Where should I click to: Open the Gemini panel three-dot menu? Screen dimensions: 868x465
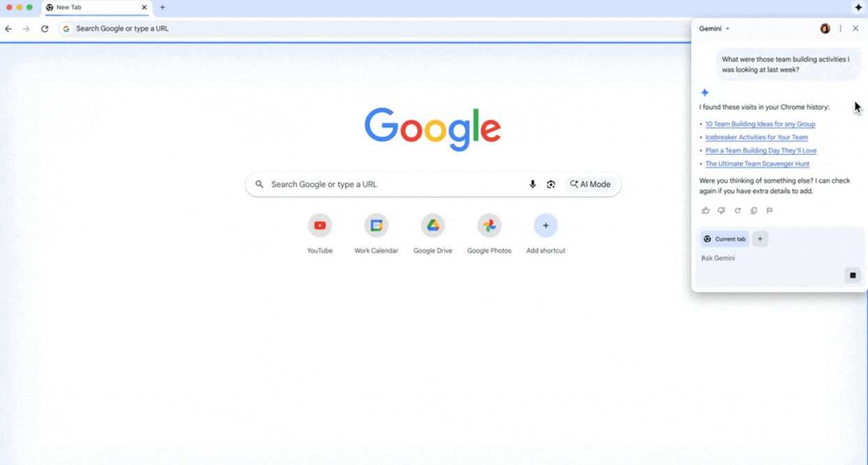point(840,29)
